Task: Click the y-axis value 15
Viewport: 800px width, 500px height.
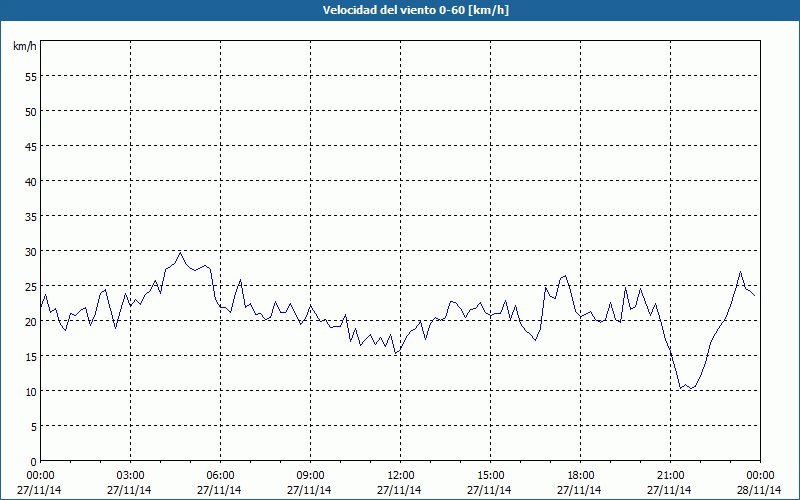Action: tap(31, 356)
